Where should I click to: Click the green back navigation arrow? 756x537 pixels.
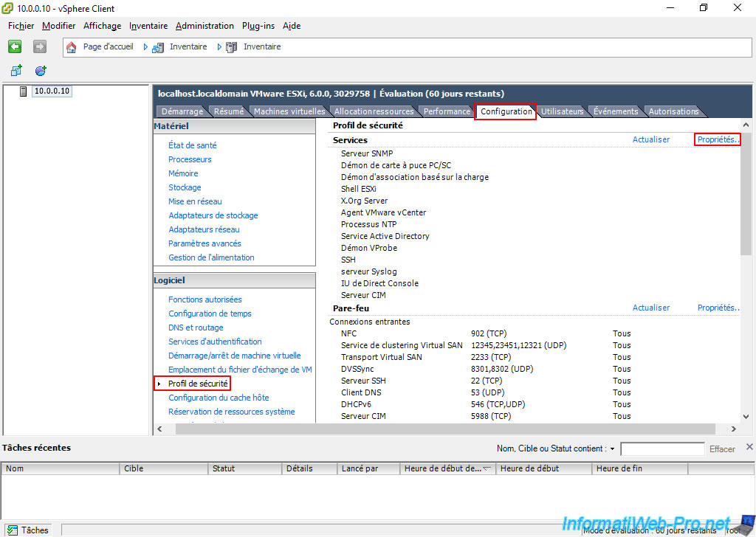15,46
